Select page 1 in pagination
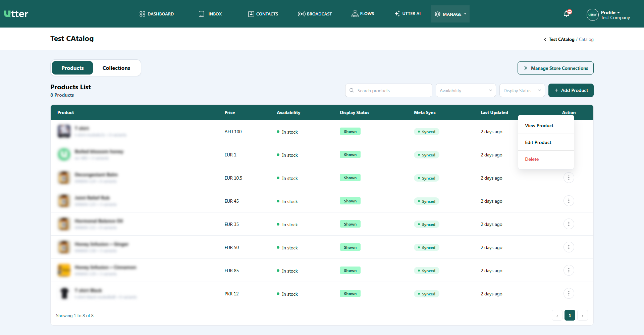 click(x=570, y=316)
